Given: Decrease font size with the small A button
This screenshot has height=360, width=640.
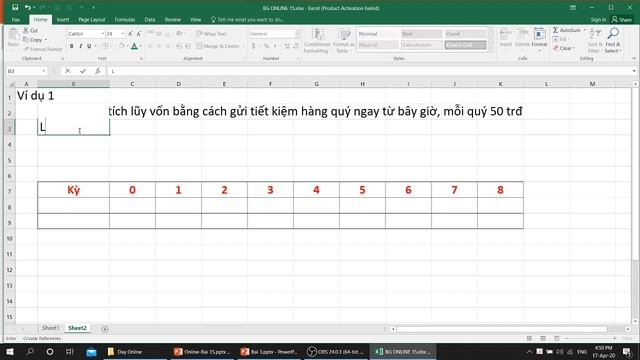Looking at the screenshot, I should point(139,34).
